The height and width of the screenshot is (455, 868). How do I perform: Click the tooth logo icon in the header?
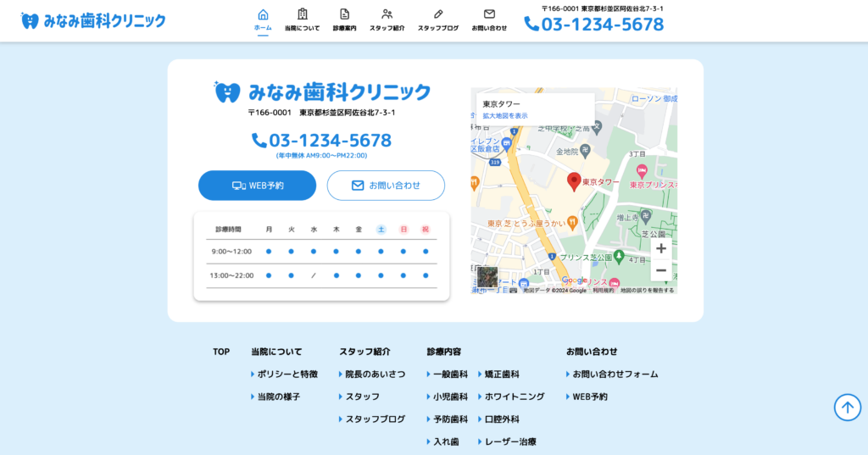(x=30, y=21)
